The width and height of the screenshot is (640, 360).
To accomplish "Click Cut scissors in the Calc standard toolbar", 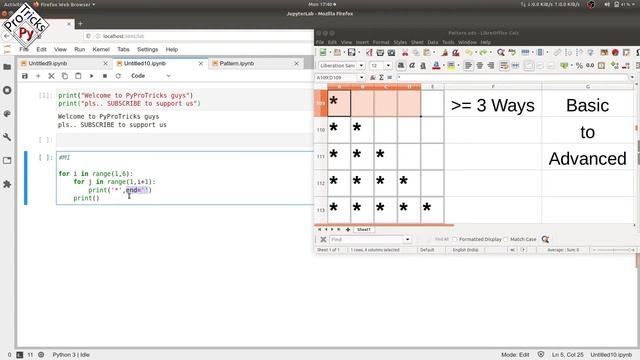I will click(x=405, y=52).
